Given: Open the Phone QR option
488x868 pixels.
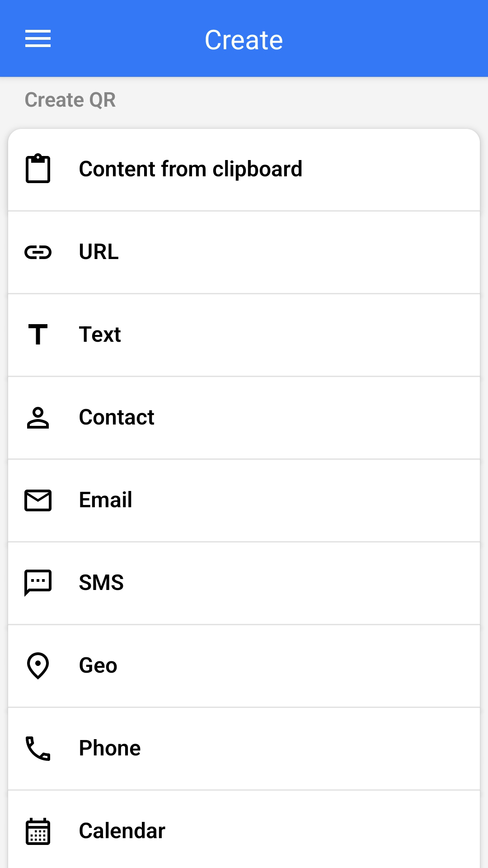Looking at the screenshot, I should 110,748.
